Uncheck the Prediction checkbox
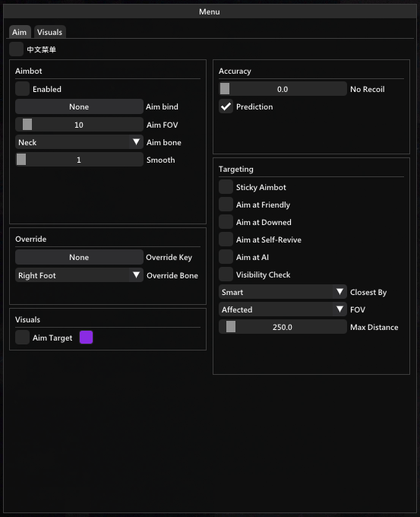The width and height of the screenshot is (420, 517). coord(226,106)
